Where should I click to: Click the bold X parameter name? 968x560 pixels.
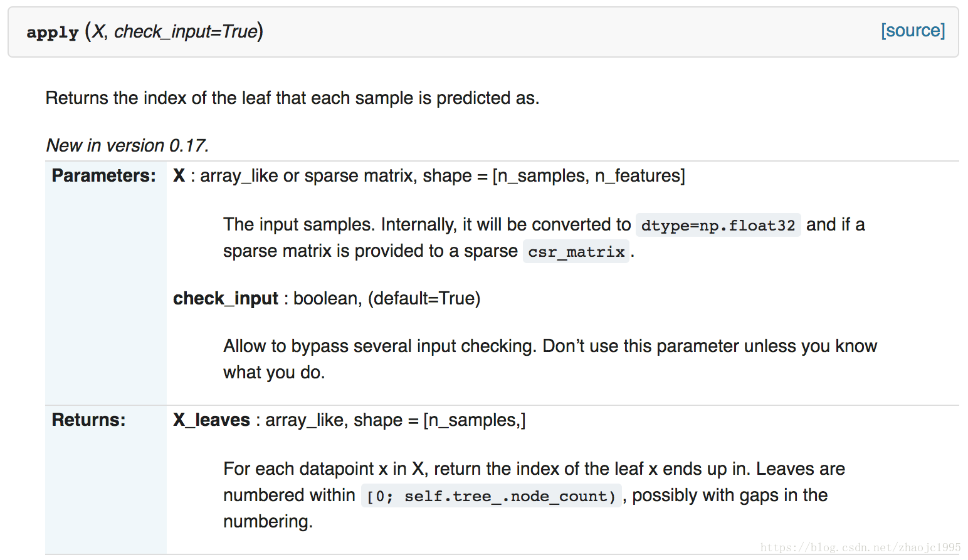point(179,175)
